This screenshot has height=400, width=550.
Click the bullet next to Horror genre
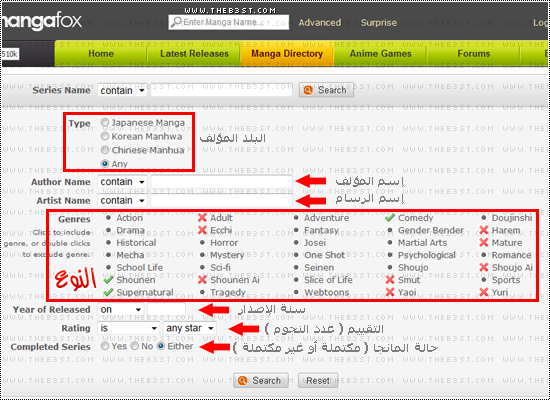tap(202, 242)
